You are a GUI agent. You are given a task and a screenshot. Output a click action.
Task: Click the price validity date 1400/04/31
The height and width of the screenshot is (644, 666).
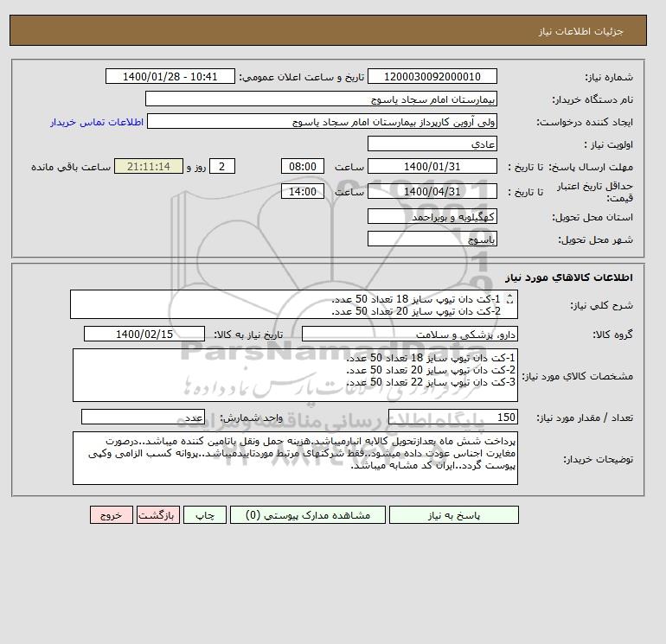pos(432,191)
